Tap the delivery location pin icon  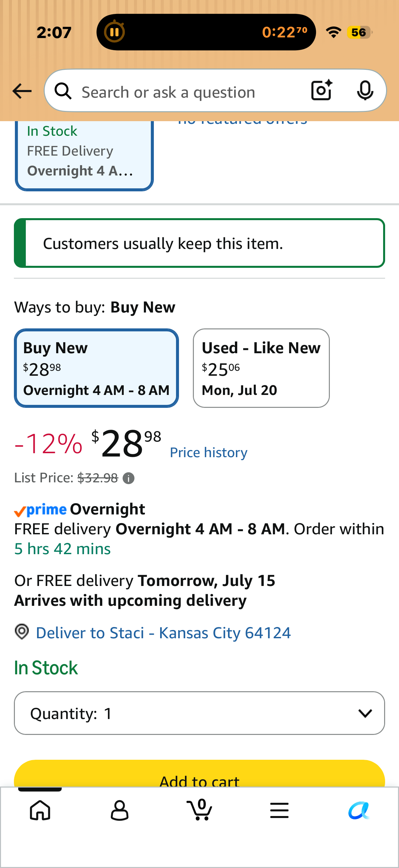click(22, 631)
